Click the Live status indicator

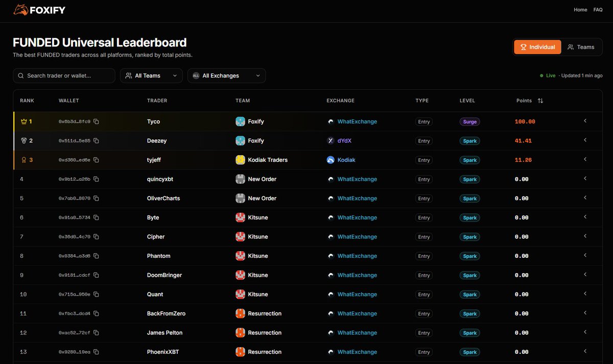click(x=548, y=76)
